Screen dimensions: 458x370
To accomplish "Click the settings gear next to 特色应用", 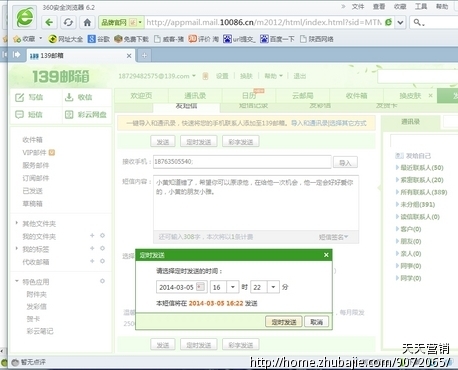I will coord(103,281).
